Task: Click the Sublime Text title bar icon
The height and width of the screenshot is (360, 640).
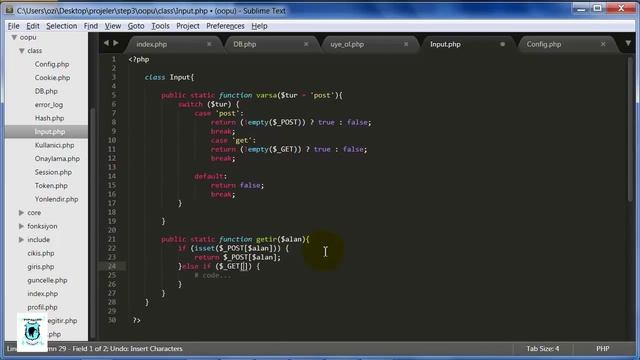Action: [9, 11]
